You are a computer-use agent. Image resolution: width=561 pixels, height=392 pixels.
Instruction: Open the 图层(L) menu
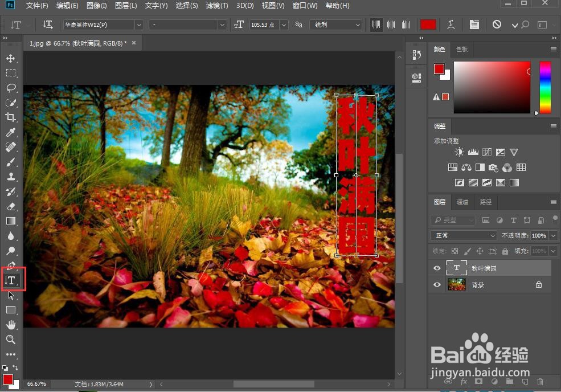click(126, 6)
